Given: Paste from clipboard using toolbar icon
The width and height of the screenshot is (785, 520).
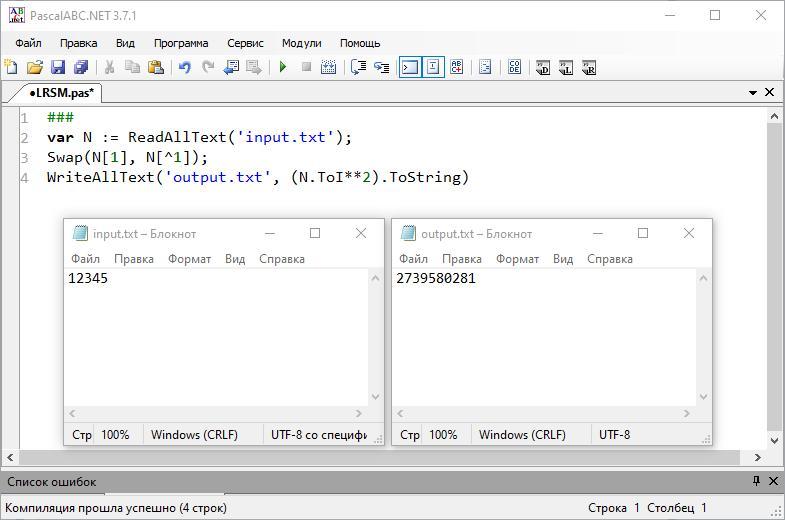Looking at the screenshot, I should 156,67.
